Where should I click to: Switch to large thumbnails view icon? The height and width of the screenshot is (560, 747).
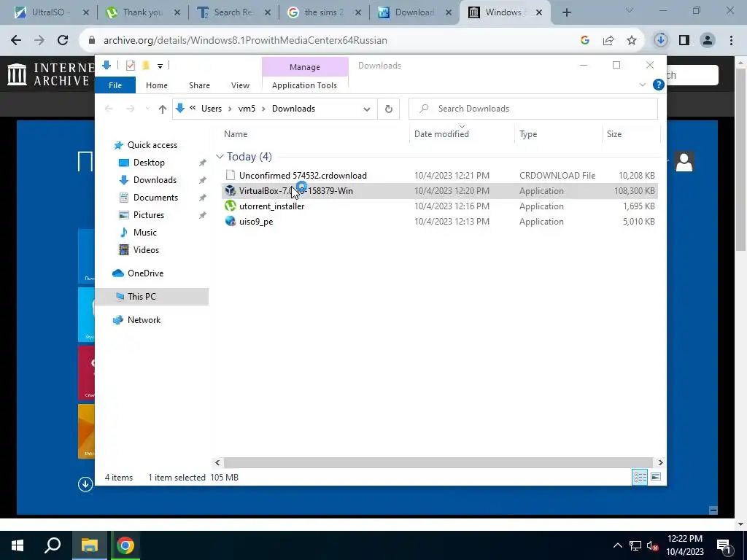(656, 477)
